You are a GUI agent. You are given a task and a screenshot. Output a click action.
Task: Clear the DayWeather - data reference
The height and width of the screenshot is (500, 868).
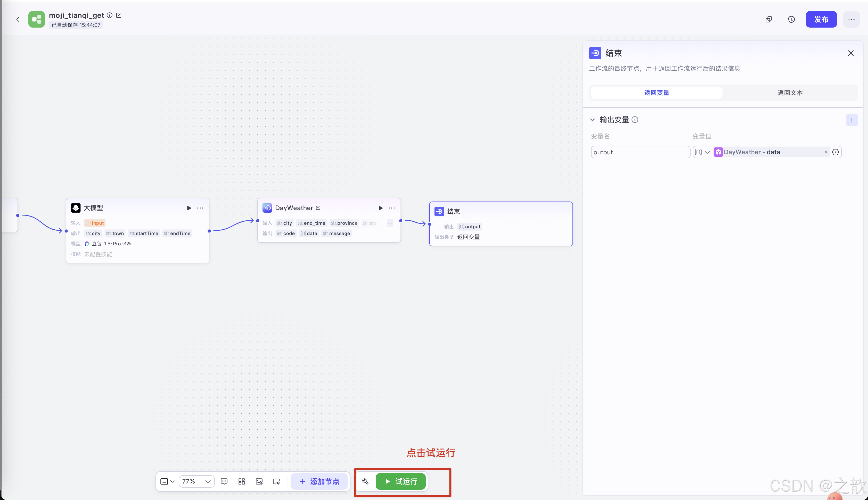pyautogui.click(x=826, y=152)
